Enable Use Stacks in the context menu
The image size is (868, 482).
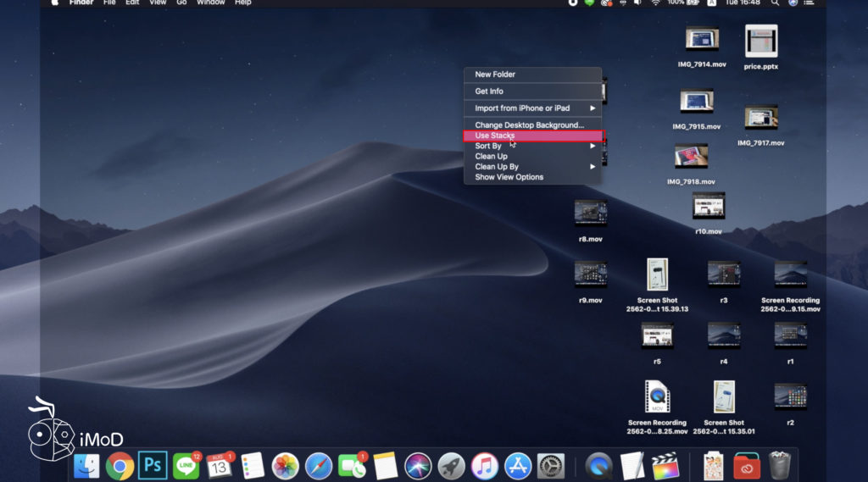(532, 136)
